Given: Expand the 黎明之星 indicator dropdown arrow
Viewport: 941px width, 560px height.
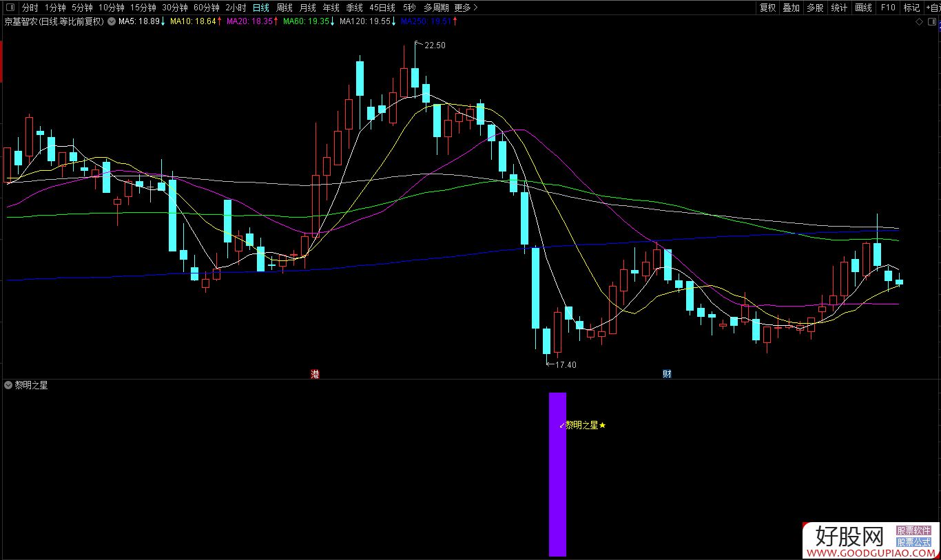Looking at the screenshot, I should tap(8, 385).
